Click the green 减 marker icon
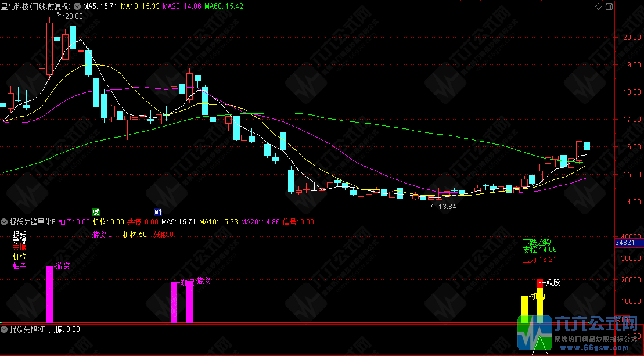This screenshot has width=644, height=356. 96,212
